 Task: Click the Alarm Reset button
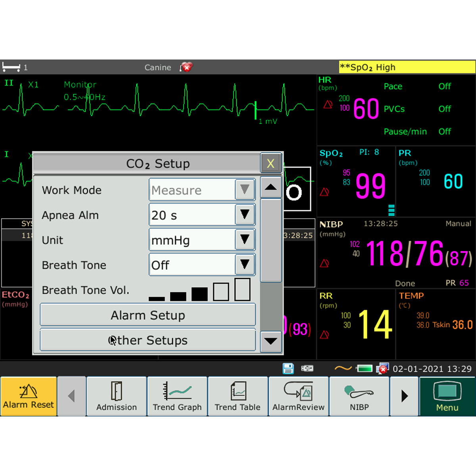29,396
